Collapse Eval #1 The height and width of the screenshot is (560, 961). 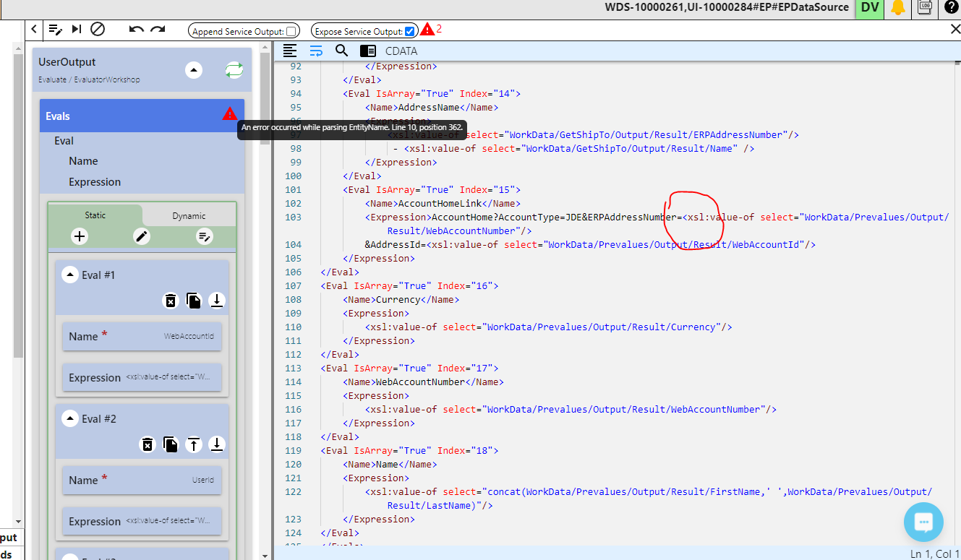click(x=69, y=275)
